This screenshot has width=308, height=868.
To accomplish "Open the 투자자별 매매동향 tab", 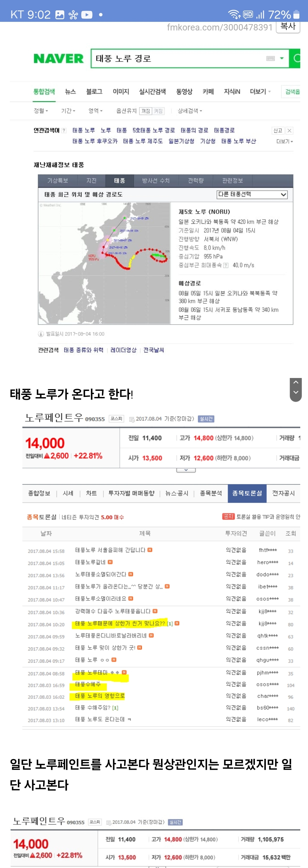I will point(131,494).
